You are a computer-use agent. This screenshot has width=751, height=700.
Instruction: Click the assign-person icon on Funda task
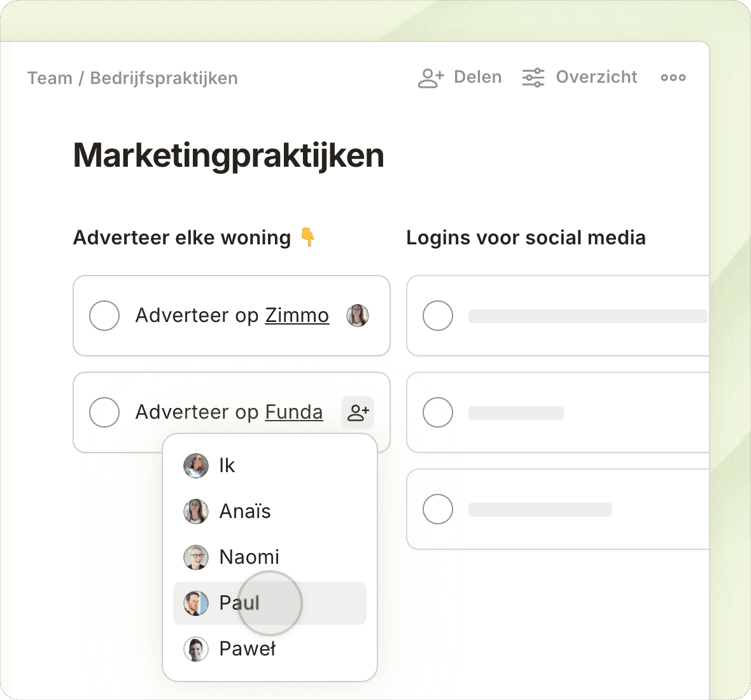358,412
